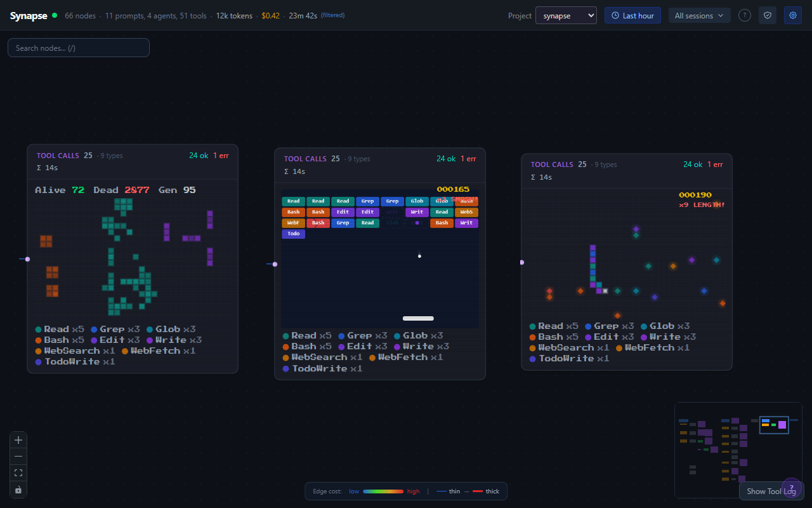Viewport: 812px width, 508px height.
Task: Zoom out using the minus control
Action: tap(18, 456)
